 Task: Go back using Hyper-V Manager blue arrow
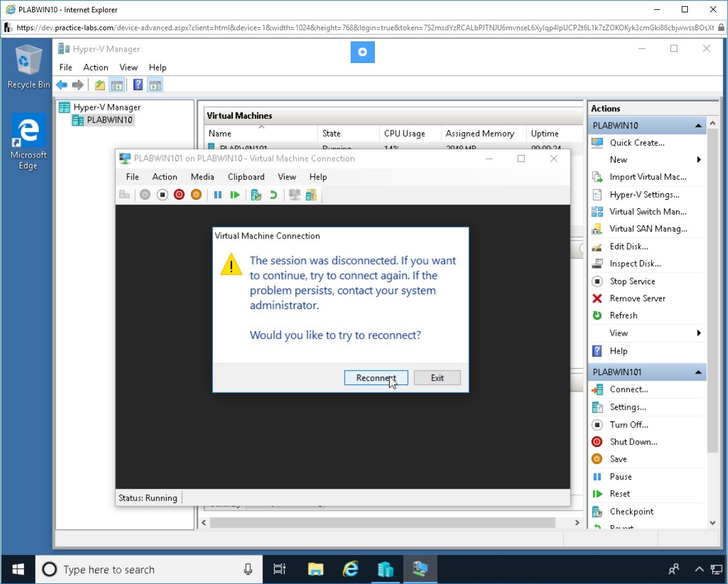tap(62, 85)
